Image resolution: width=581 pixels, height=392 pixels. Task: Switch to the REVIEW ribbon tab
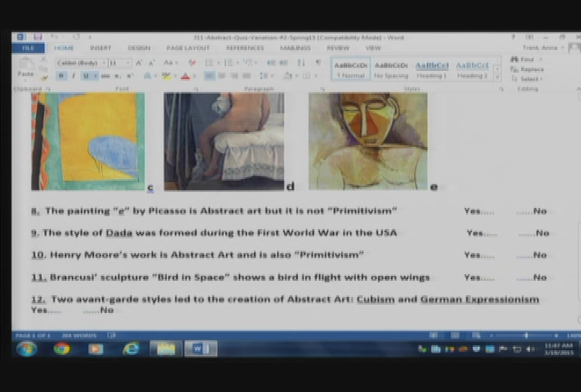click(x=338, y=48)
